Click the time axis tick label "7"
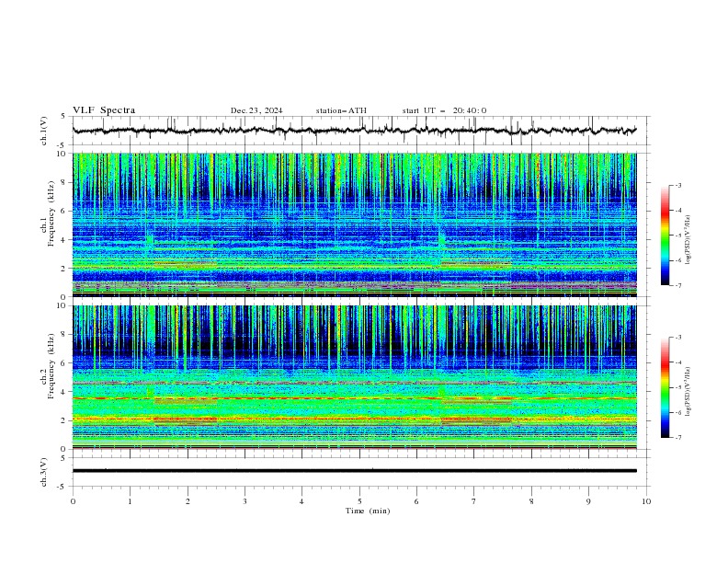728x563 pixels. [x=474, y=501]
